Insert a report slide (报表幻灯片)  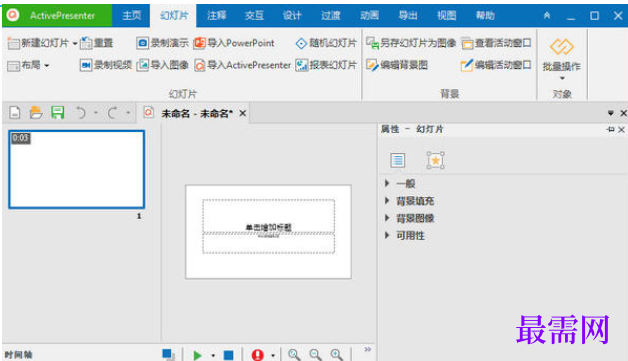326,65
